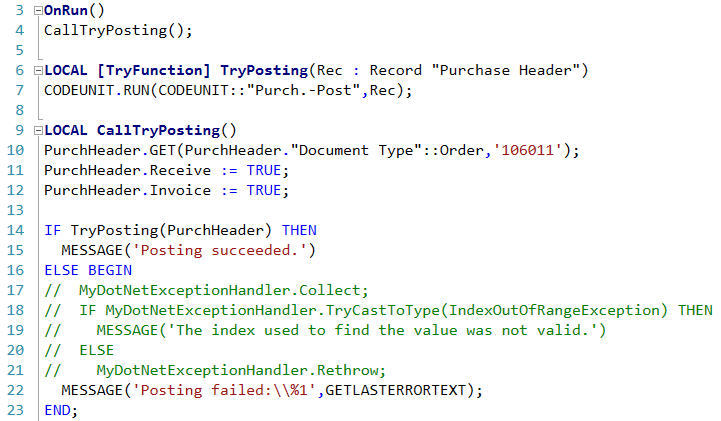The width and height of the screenshot is (721, 421).
Task: Click the CallTryPosting(); call on line 4
Action: tap(118, 31)
